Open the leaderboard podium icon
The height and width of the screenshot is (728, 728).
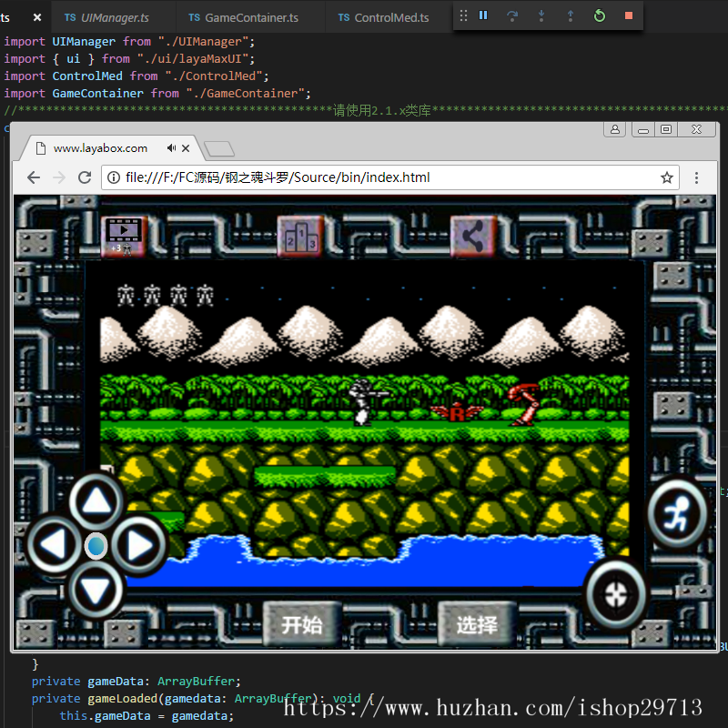pyautogui.click(x=300, y=238)
